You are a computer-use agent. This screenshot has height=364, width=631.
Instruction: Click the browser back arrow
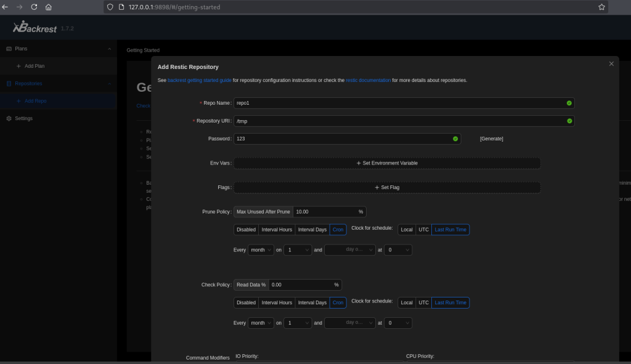(5, 7)
